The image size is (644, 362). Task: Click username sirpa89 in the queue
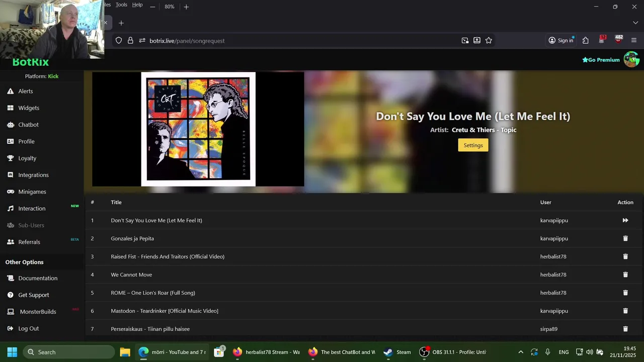coord(549,329)
